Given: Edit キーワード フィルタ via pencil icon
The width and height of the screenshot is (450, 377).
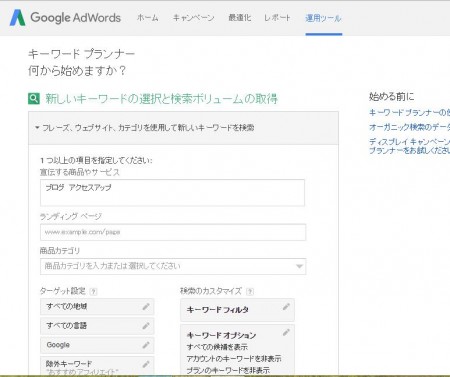Looking at the screenshot, I should [286, 307].
